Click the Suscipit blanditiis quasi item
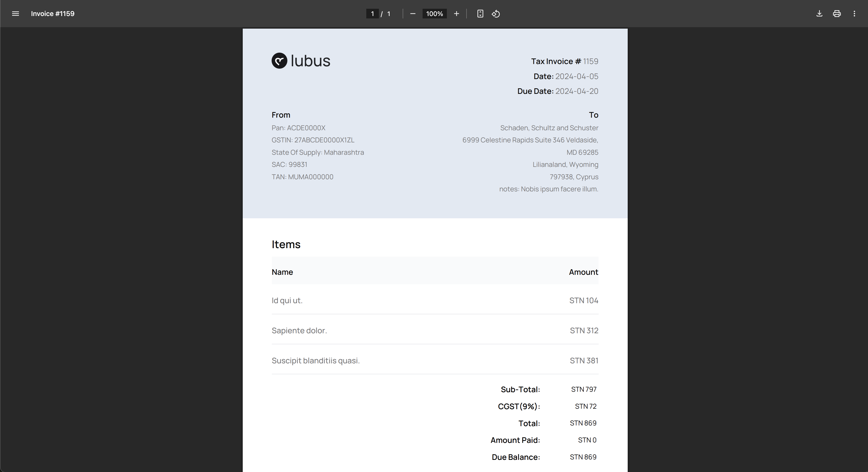The image size is (868, 472). (x=315, y=361)
